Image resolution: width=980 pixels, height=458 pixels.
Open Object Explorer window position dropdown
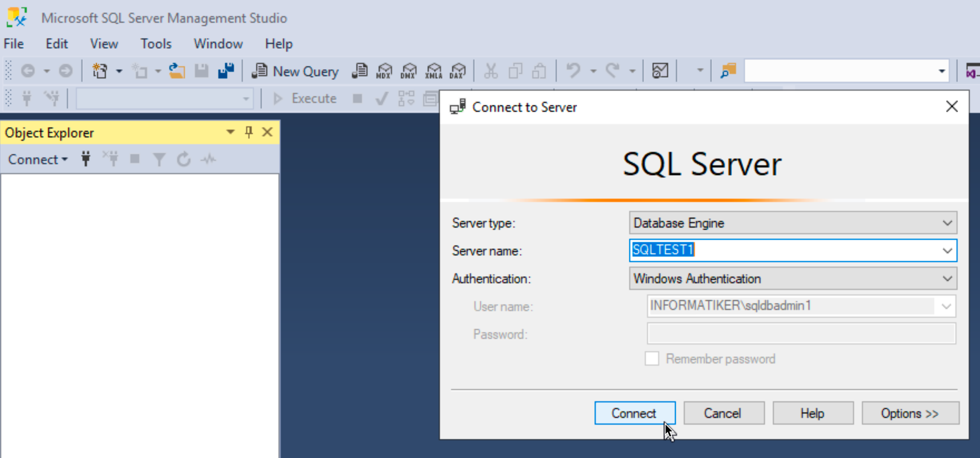pos(230,132)
